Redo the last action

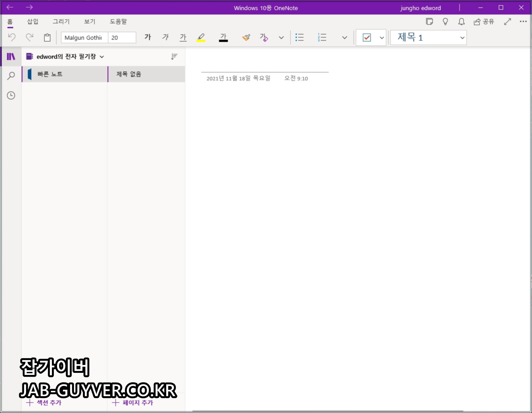[29, 37]
